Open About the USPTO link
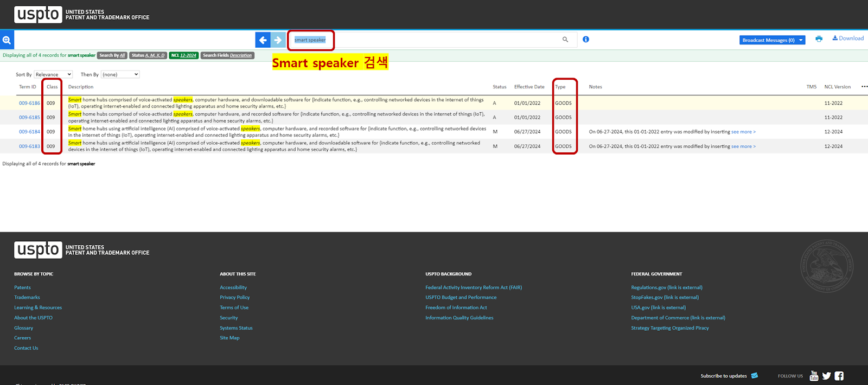Image resolution: width=868 pixels, height=385 pixels. point(33,318)
